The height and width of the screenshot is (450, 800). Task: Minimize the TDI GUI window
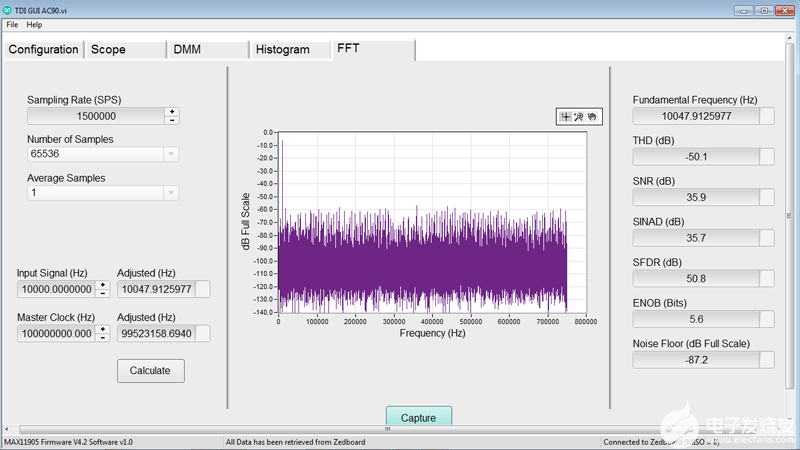point(743,10)
